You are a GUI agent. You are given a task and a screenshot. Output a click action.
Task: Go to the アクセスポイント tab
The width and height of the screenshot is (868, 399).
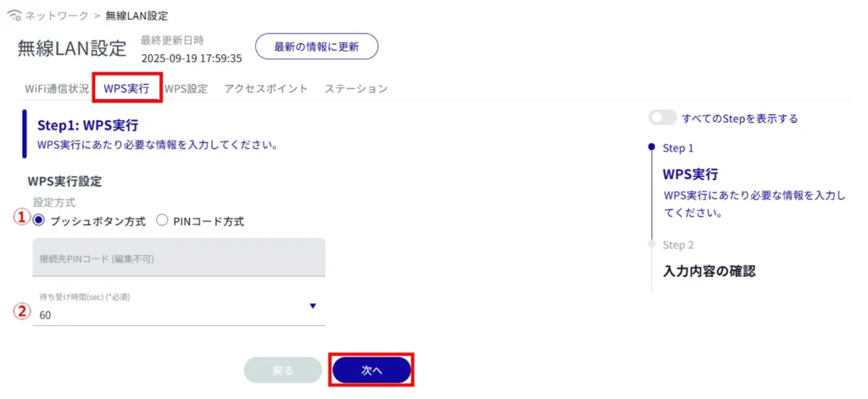click(x=266, y=88)
